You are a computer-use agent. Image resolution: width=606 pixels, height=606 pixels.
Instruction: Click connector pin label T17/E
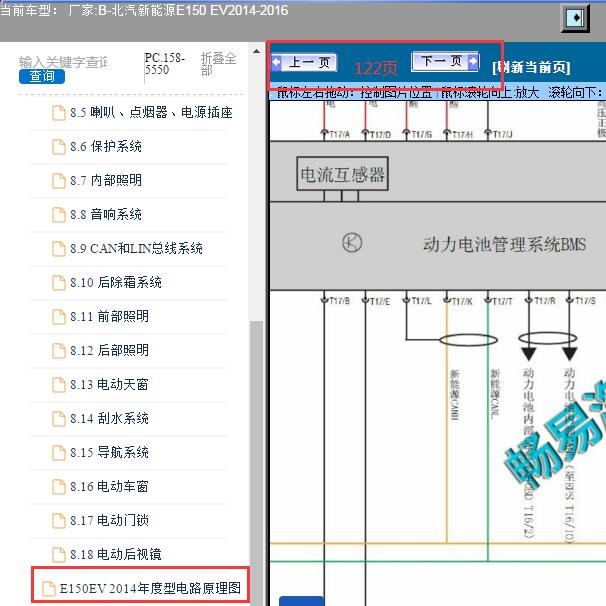pos(380,301)
